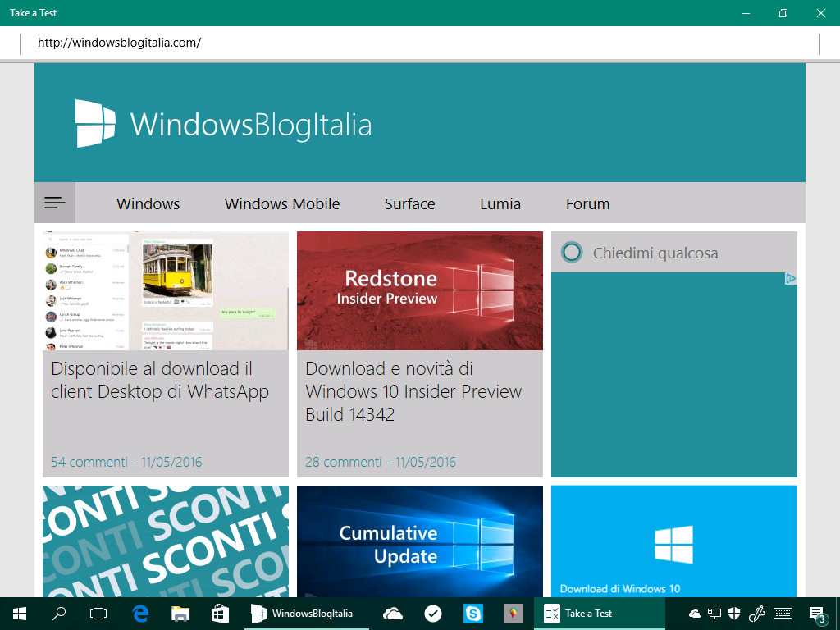Open Redstone Insider Preview thumbnail

click(x=419, y=291)
